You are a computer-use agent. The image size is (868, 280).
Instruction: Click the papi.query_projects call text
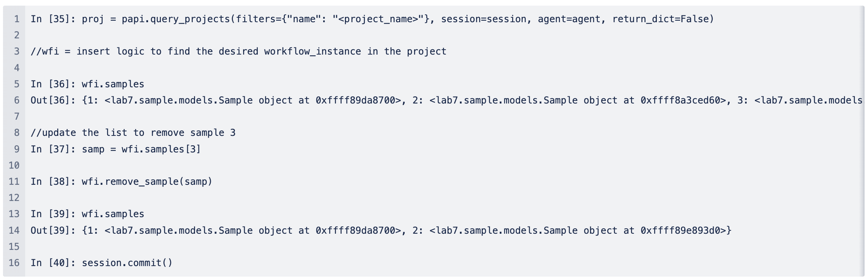(175, 19)
